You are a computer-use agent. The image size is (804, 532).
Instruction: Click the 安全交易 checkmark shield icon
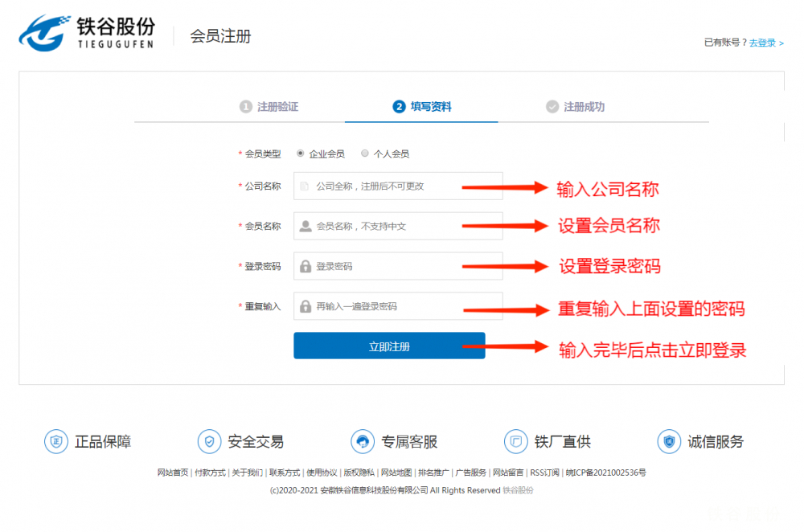click(x=209, y=441)
